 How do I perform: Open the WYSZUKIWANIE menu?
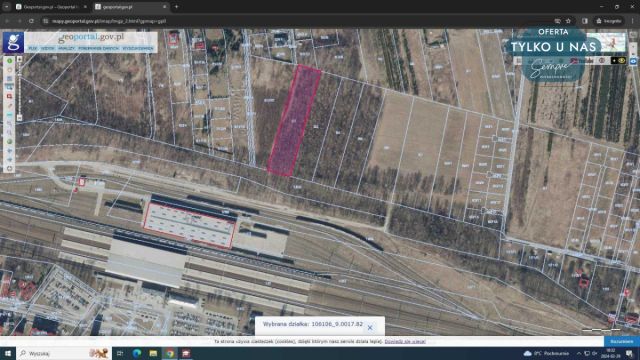click(138, 48)
